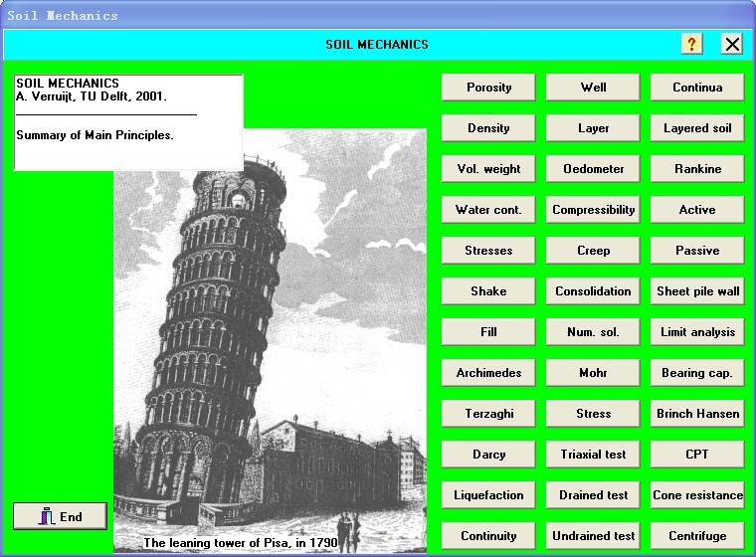The width and height of the screenshot is (756, 557).
Task: Select the Continuity topic
Action: (x=488, y=536)
